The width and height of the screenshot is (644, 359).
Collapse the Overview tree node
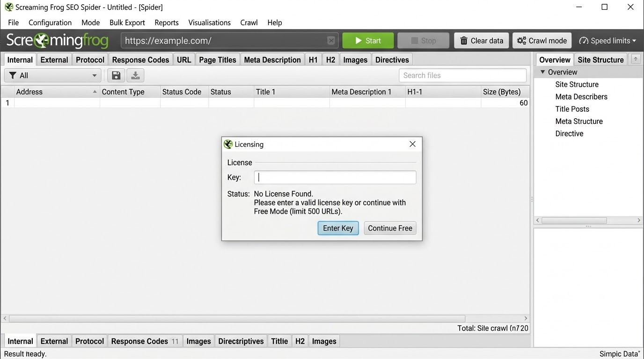pyautogui.click(x=543, y=72)
